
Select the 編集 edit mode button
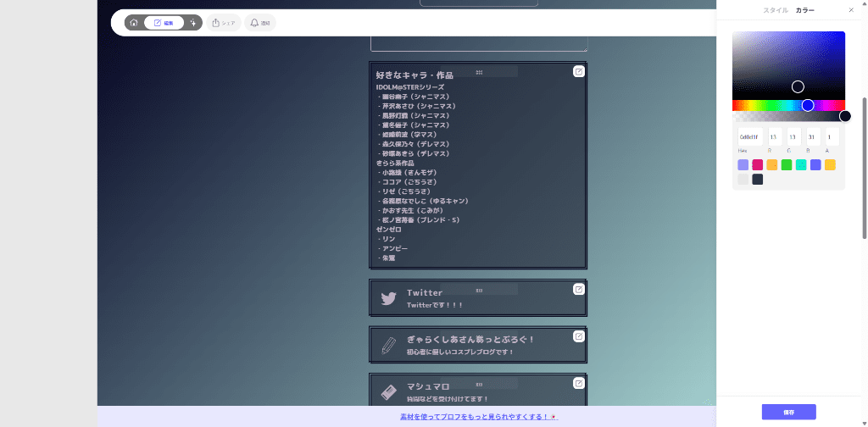pos(164,23)
